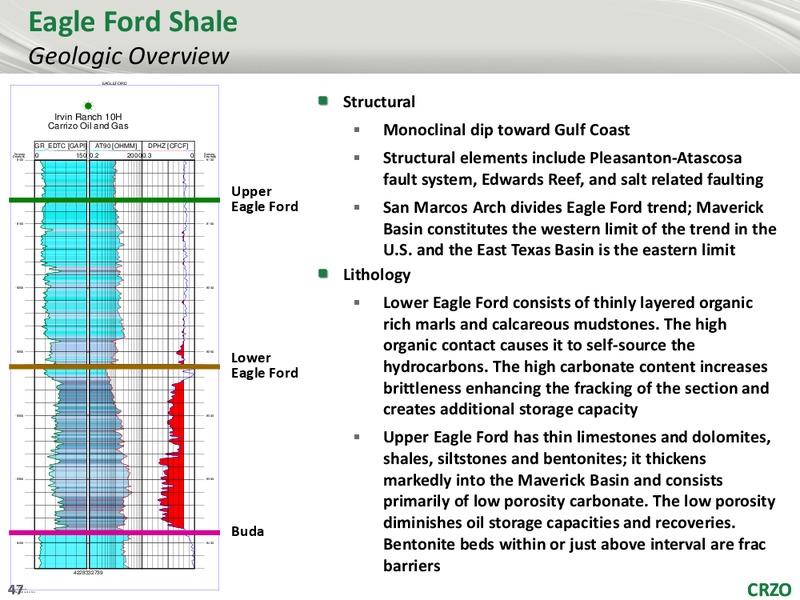The width and height of the screenshot is (800, 600).
Task: Click the green Upper Eagle Ford marker line
Action: pyautogui.click(x=114, y=200)
